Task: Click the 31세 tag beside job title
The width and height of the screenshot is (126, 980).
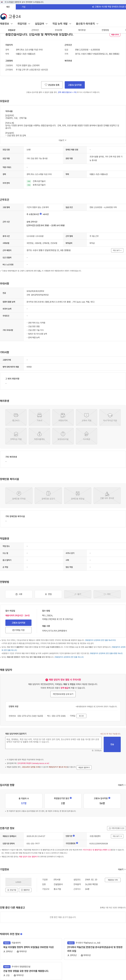Action: [115, 35]
